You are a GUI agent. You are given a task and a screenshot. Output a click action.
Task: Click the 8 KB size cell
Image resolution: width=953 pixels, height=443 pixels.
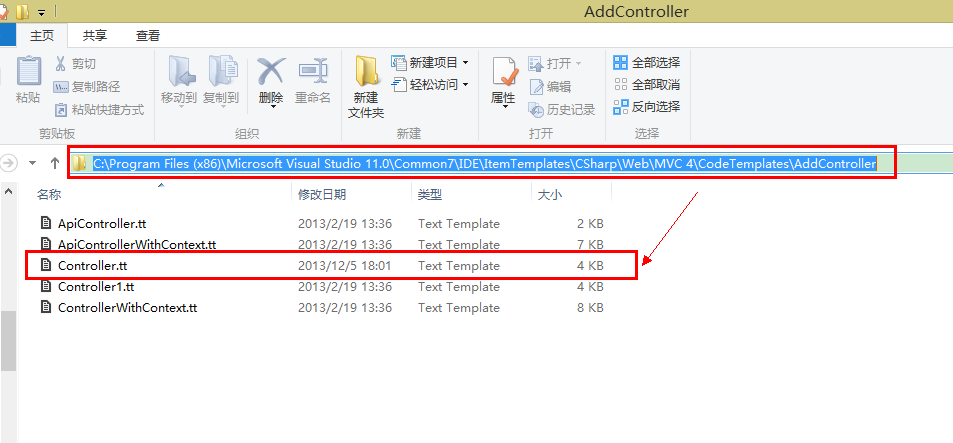[x=590, y=307]
